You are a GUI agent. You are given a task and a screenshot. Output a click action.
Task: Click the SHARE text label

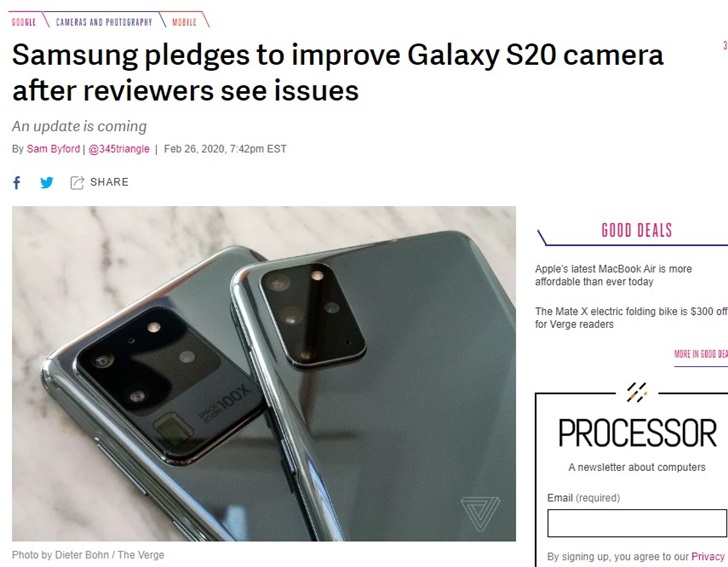(109, 182)
